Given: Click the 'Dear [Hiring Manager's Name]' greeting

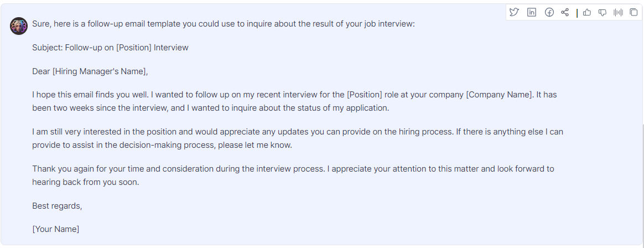Looking at the screenshot, I should (x=90, y=71).
